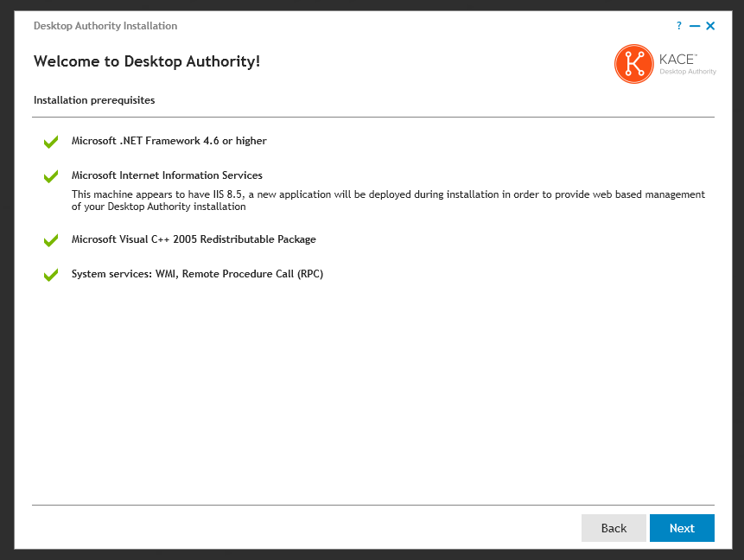Click the Installation prerequisites section heading
The image size is (744, 560).
[x=94, y=100]
